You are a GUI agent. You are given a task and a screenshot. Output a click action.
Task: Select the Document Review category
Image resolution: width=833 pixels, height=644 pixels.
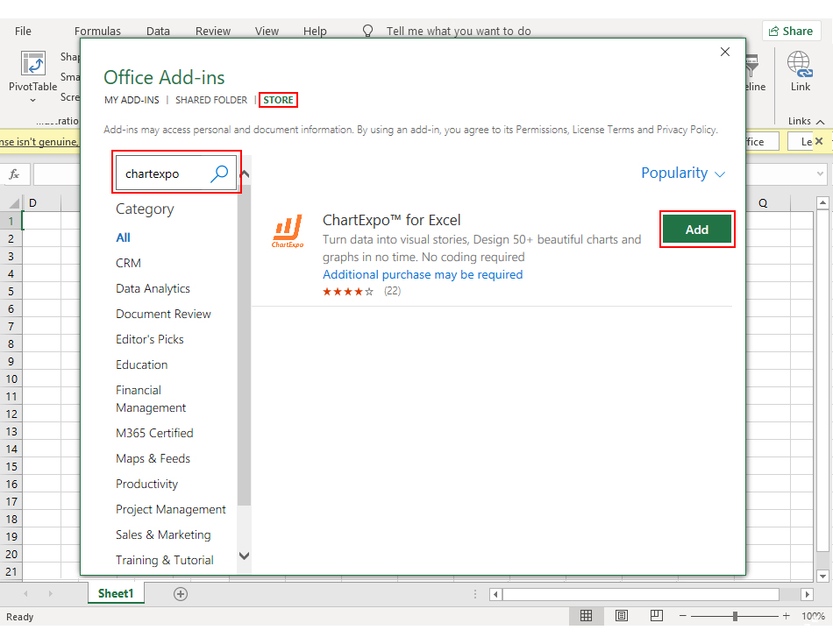coord(163,314)
